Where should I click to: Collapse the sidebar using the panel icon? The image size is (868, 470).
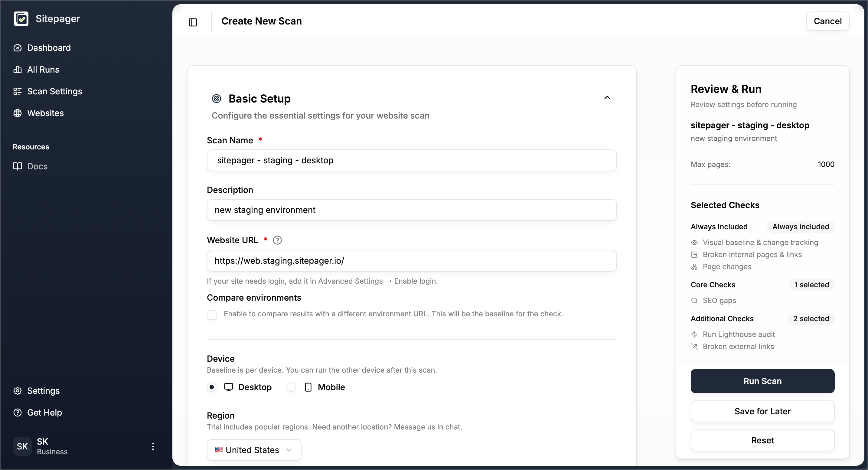193,22
